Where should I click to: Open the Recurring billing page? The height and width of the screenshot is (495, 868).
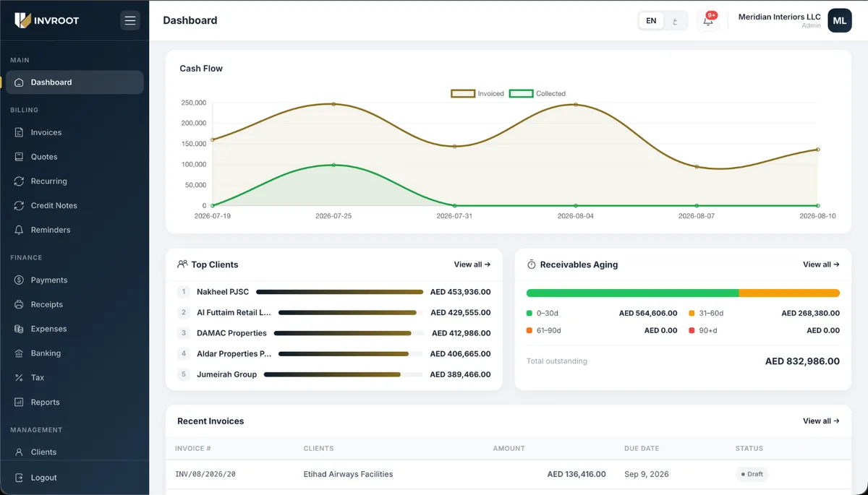click(x=74, y=181)
